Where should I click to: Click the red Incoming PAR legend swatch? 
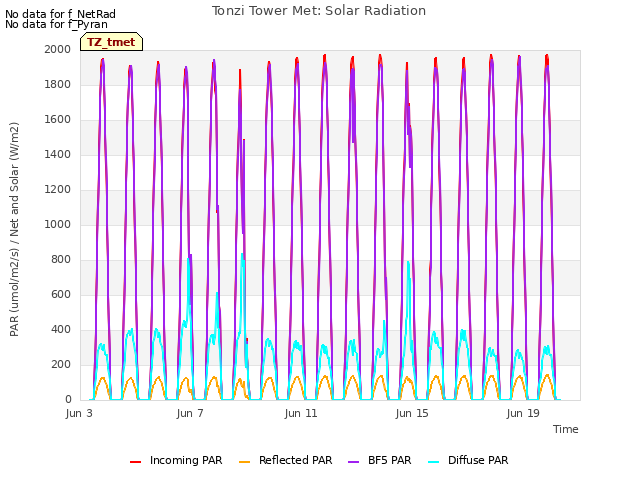136,462
